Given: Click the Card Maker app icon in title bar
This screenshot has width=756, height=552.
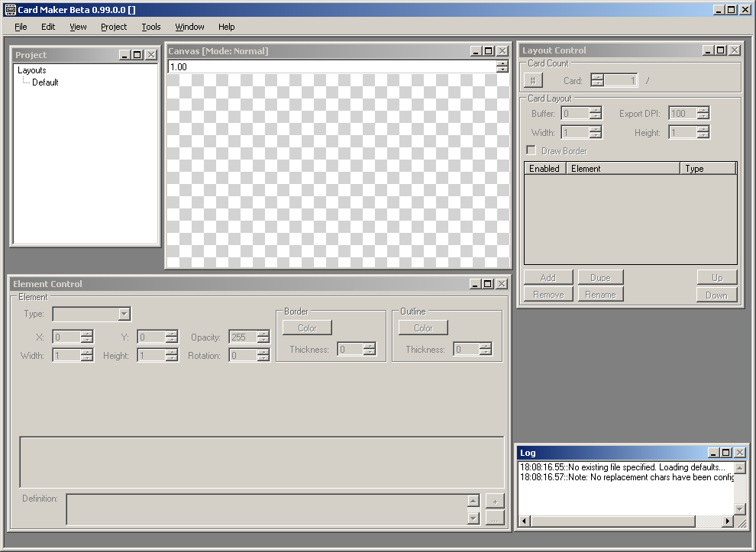Looking at the screenshot, I should pyautogui.click(x=9, y=9).
